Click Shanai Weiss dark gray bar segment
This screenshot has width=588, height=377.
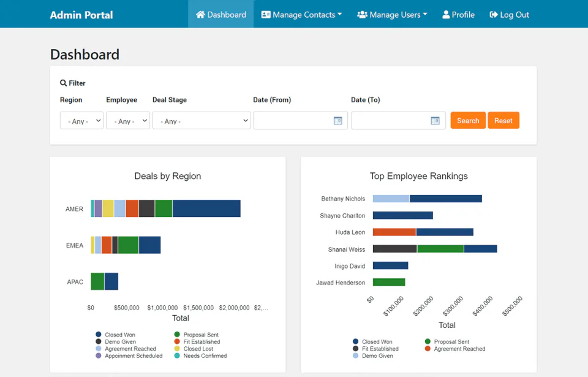[x=395, y=249]
